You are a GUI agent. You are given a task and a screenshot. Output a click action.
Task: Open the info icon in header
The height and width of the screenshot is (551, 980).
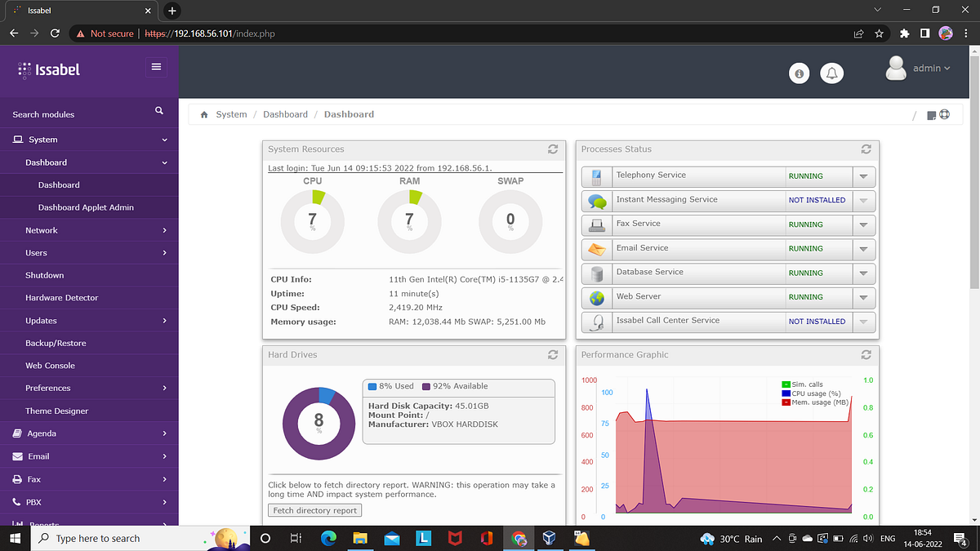pyautogui.click(x=800, y=73)
